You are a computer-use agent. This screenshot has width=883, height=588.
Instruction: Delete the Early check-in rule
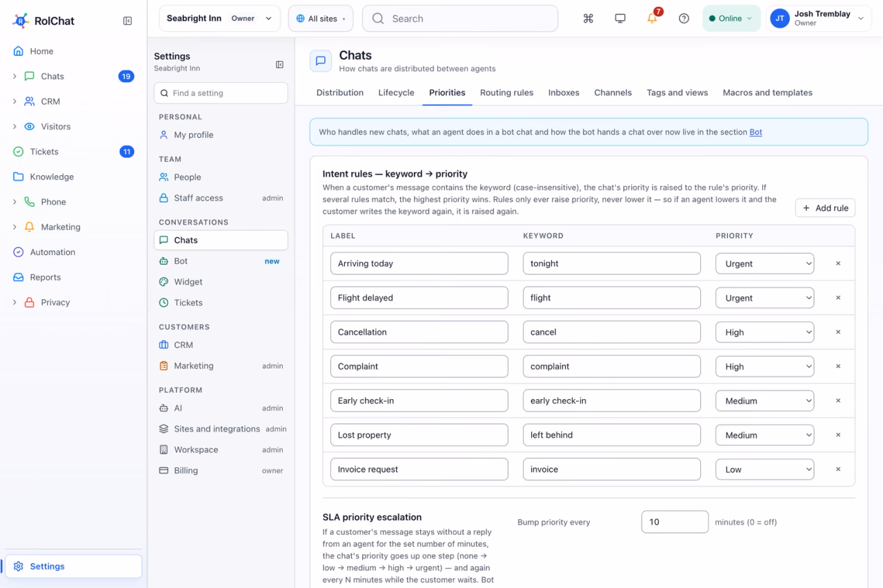click(838, 401)
